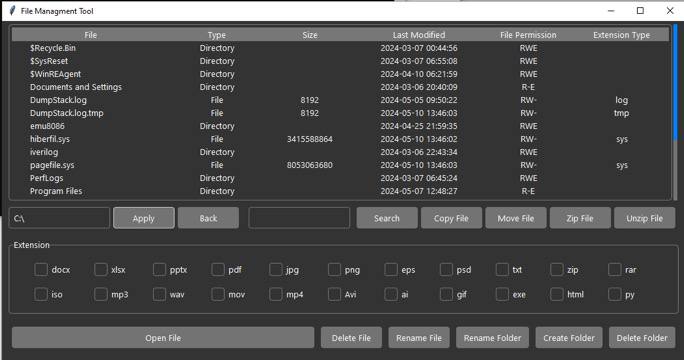Select the $WinREAgent directory row
This screenshot has height=360, width=684.
click(x=340, y=74)
